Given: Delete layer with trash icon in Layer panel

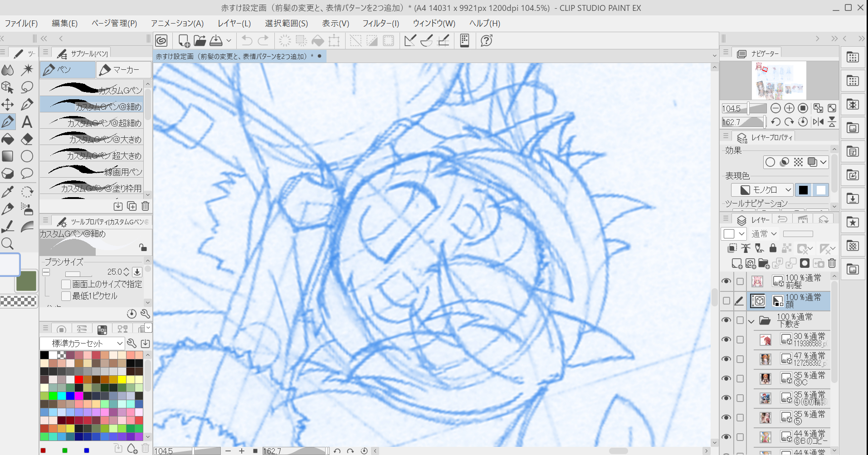Looking at the screenshot, I should (832, 263).
